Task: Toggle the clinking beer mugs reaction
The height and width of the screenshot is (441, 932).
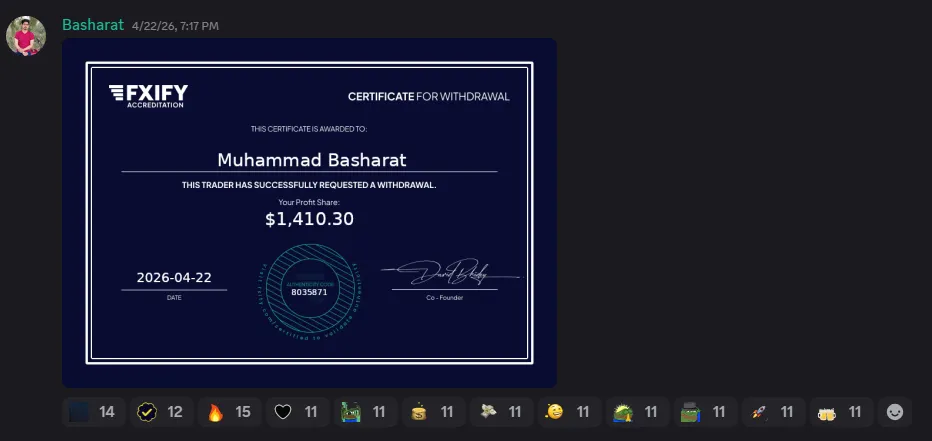Action: pos(841,412)
